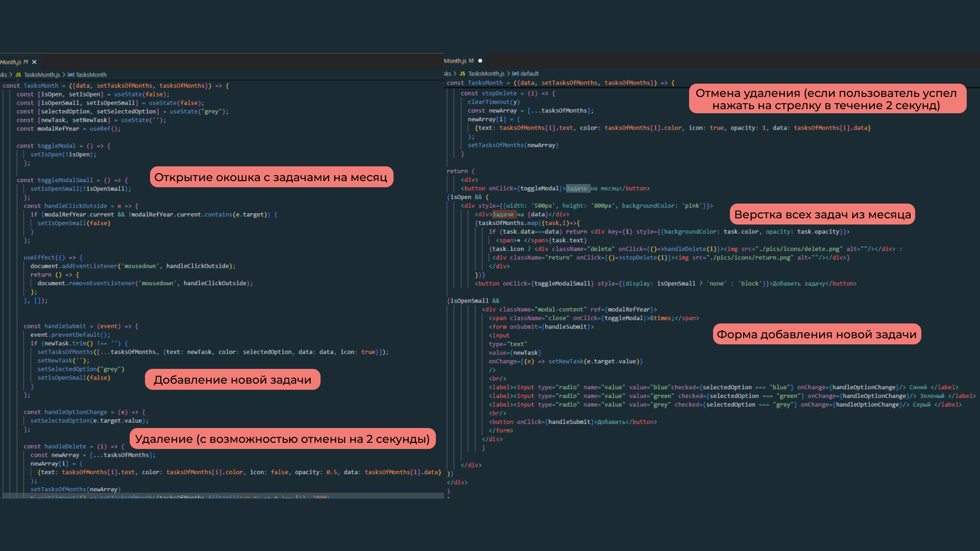Screen dimensions: 980x551
Task: Click unsaved dot on right Month.js tab
Action: 480,61
